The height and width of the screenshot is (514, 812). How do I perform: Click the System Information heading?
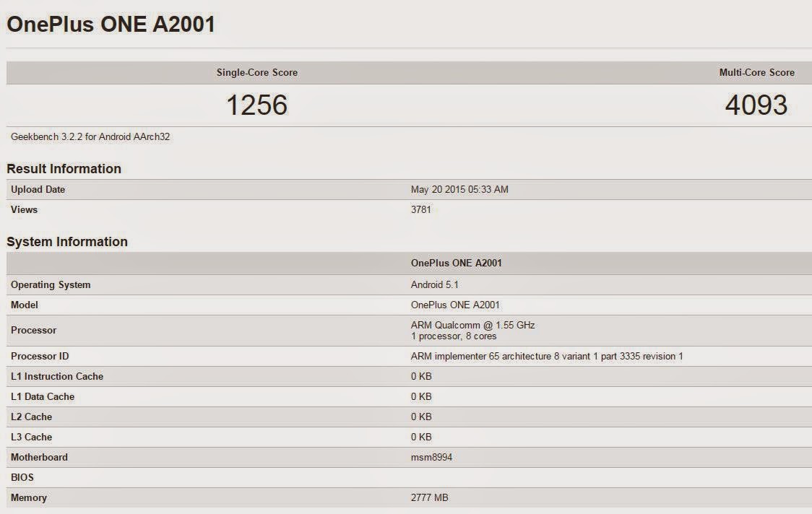point(66,242)
